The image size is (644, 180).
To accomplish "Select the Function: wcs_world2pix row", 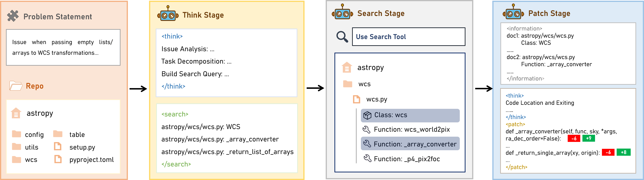I will (406, 130).
